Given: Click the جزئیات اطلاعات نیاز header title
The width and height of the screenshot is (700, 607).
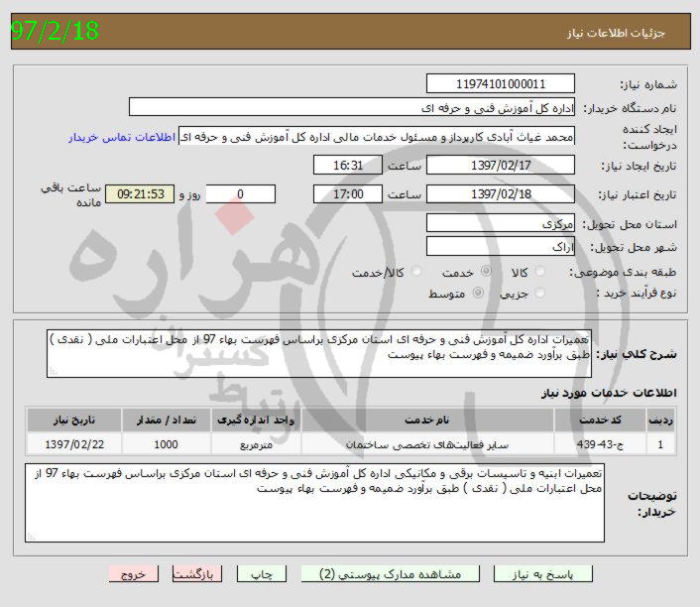Looking at the screenshot, I should tap(617, 34).
